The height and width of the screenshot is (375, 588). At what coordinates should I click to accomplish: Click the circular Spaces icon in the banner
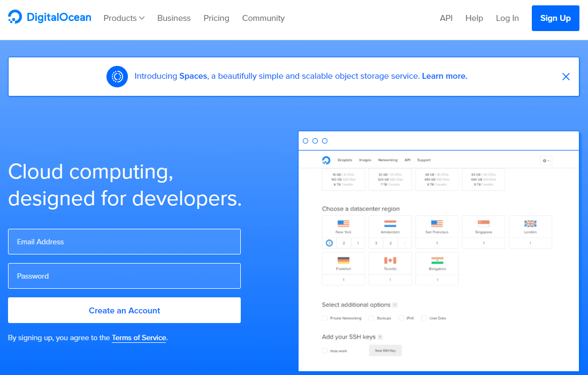[x=117, y=76]
